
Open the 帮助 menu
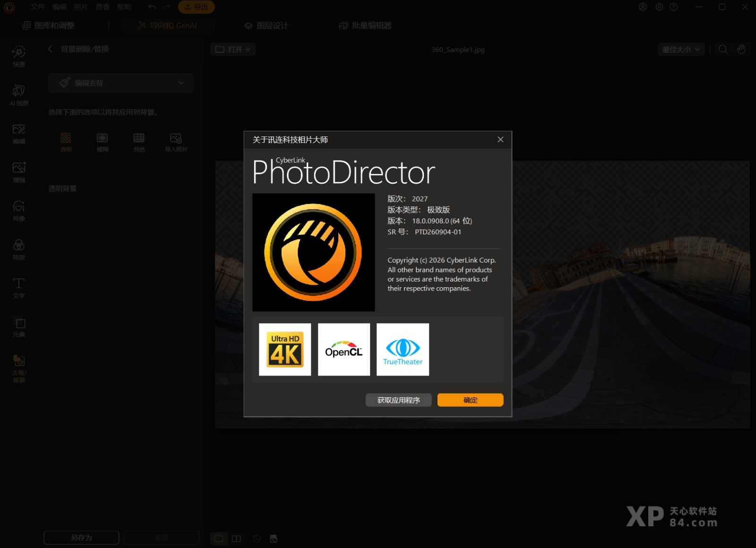(124, 7)
